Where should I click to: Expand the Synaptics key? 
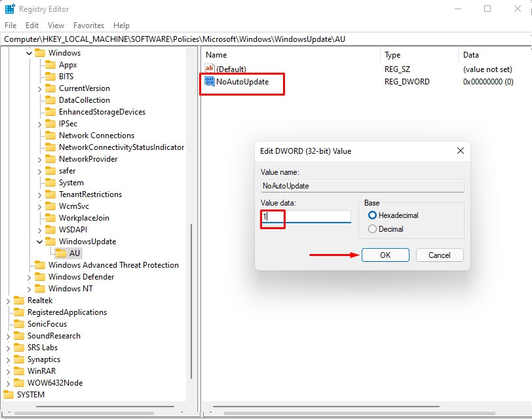pyautogui.click(x=8, y=359)
